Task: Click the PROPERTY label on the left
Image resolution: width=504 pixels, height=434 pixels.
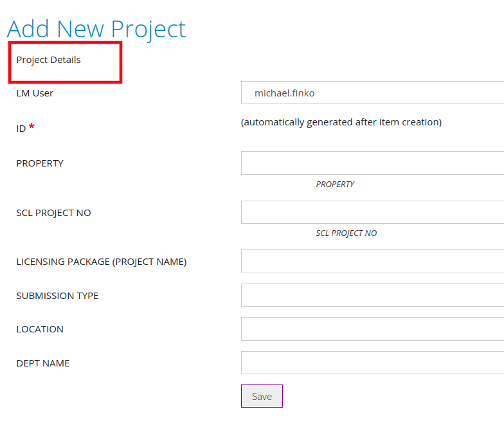Action: (40, 163)
